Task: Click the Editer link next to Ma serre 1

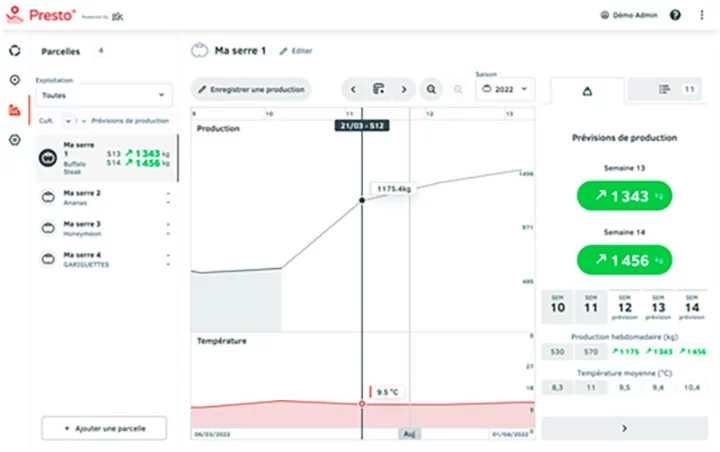Action: tap(296, 50)
